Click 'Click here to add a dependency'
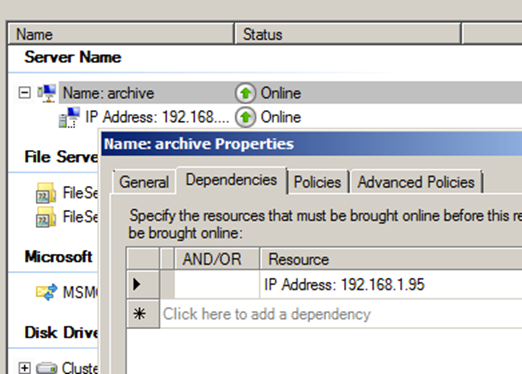The width and height of the screenshot is (522, 374). click(267, 314)
